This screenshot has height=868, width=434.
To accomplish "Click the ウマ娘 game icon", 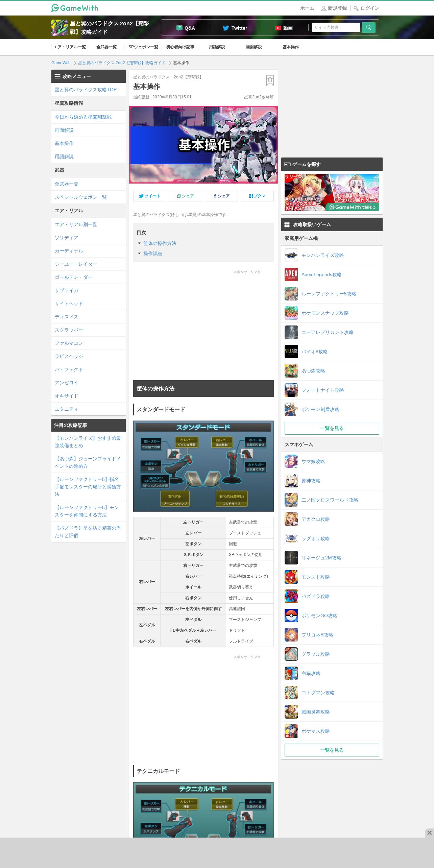I will pos(291,461).
